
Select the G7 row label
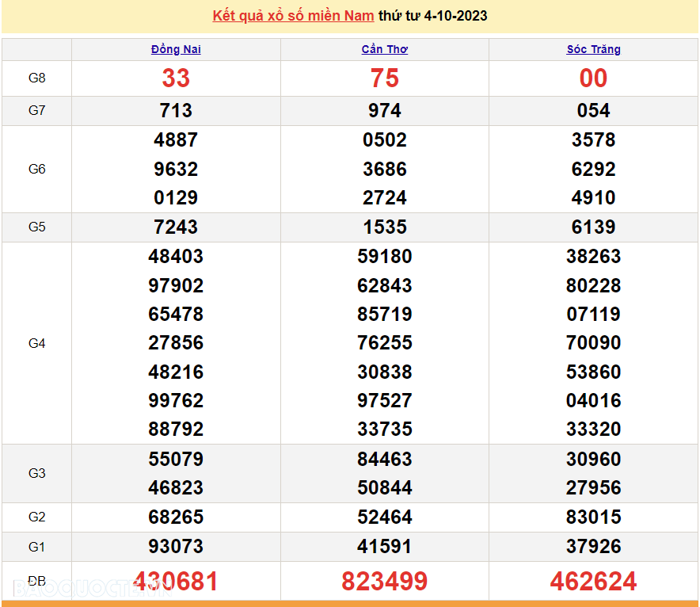click(x=36, y=110)
